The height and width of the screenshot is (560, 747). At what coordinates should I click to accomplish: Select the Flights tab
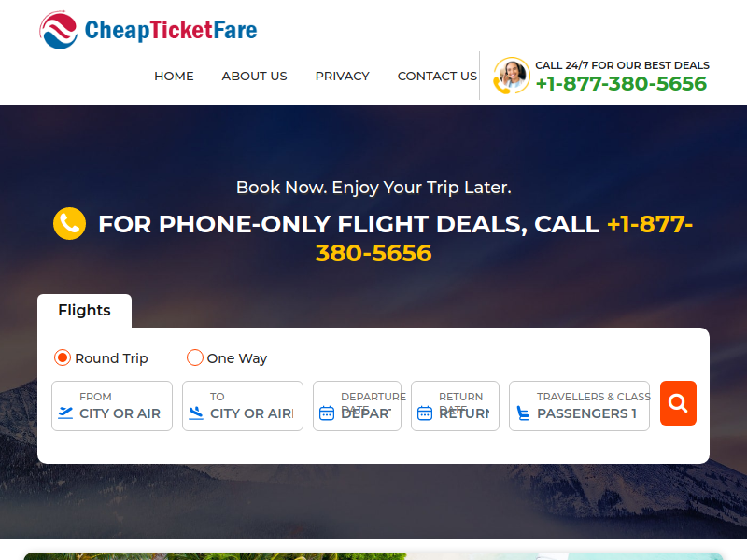coord(84,311)
